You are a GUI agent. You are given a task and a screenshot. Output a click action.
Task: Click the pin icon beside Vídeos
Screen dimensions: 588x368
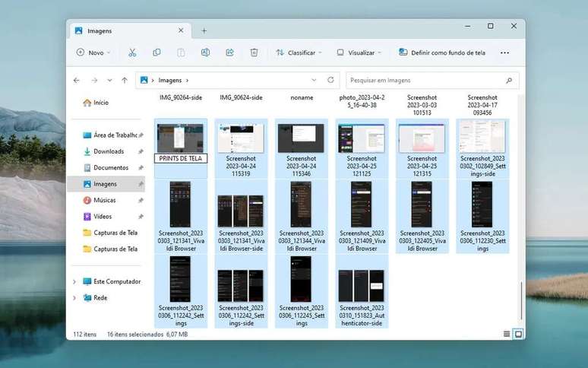[x=141, y=217]
